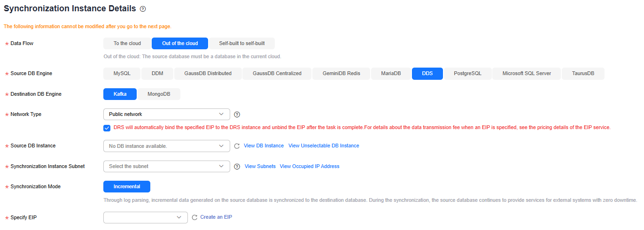Screen dimensions: 644x230
Task: Open the Select the subnet dropdown
Action: (x=167, y=166)
